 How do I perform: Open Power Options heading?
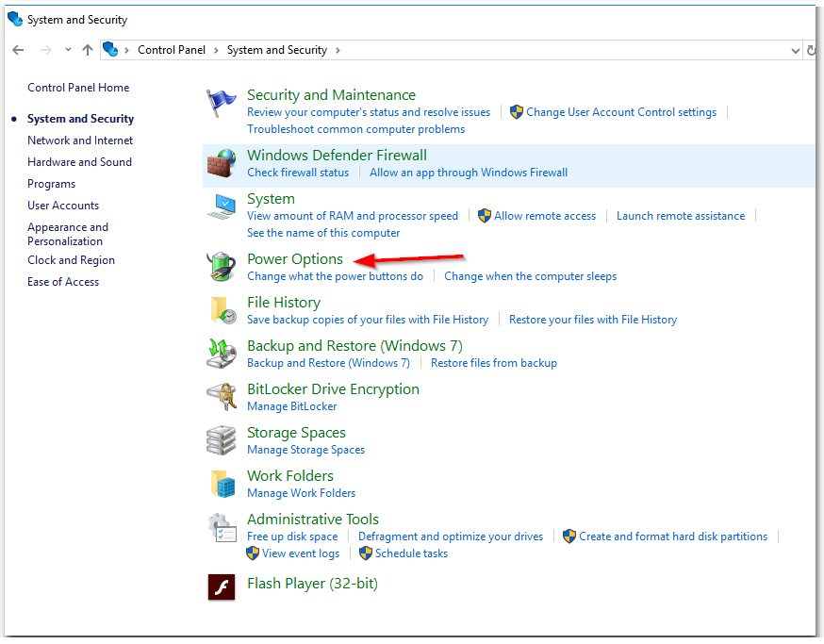pyautogui.click(x=295, y=259)
